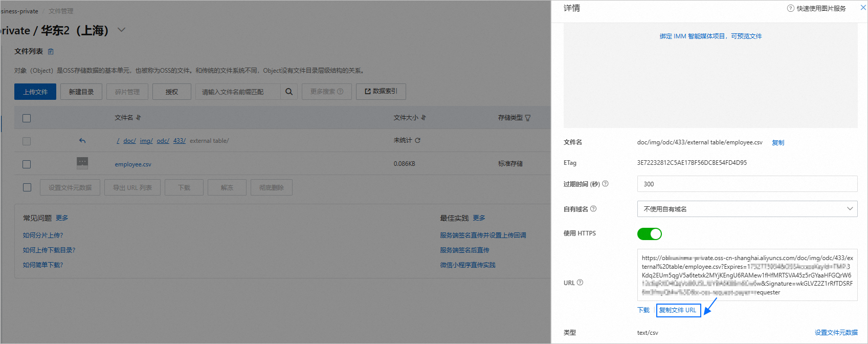868x344 pixels.
Task: Click 更多 next to 最佳实践
Action: [479, 218]
